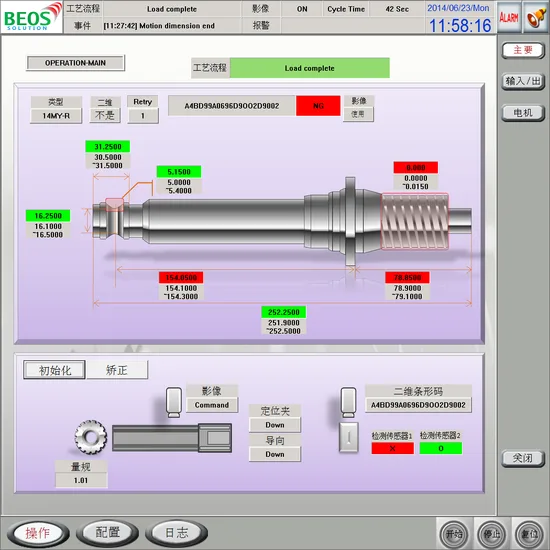Viewport: 550px width, 550px height.
Task: Click the round 复位 reset button
Action: [x=529, y=534]
